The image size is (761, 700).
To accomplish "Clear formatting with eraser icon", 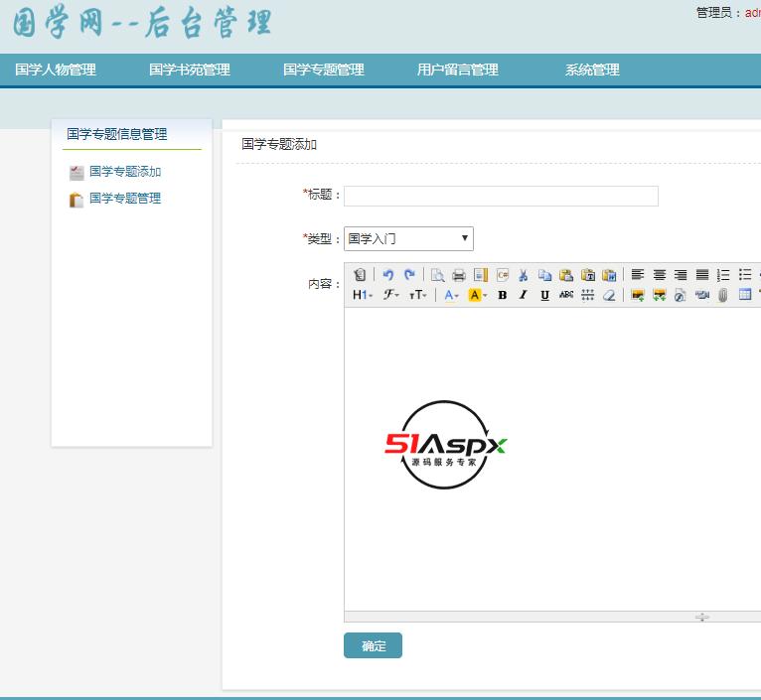I will pyautogui.click(x=609, y=295).
